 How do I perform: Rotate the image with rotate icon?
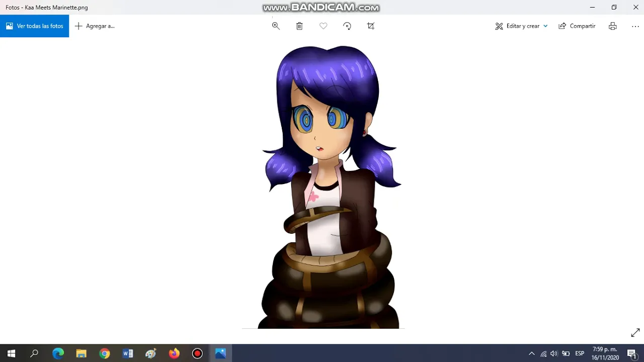tap(347, 26)
